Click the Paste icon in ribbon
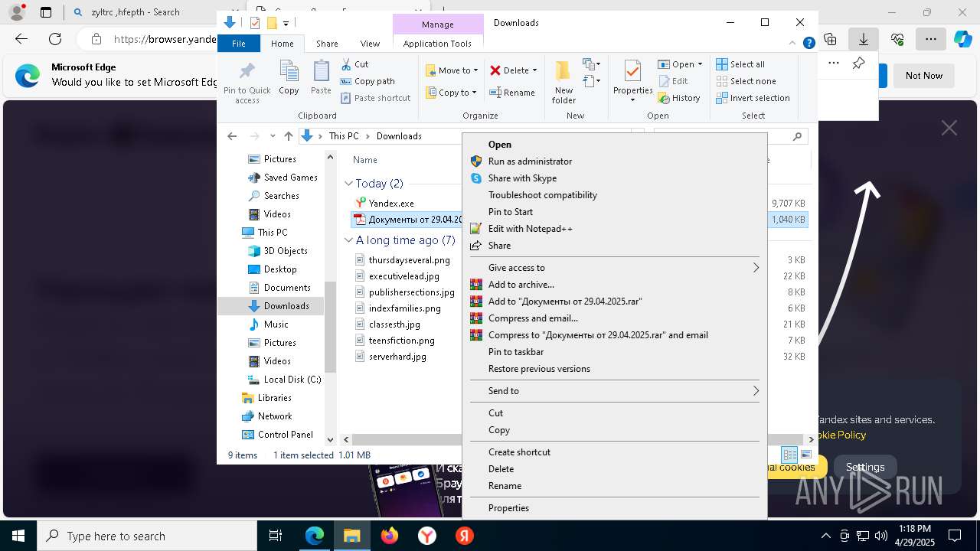Viewport: 980px width, 551px height. coord(322,72)
